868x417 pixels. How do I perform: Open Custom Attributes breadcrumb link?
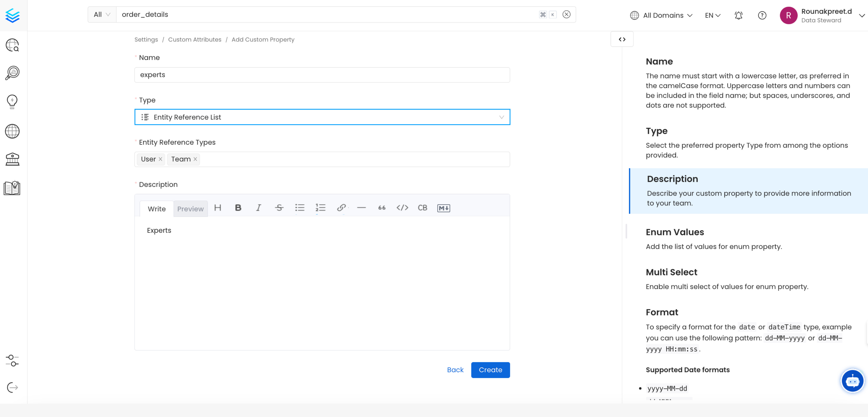point(194,39)
